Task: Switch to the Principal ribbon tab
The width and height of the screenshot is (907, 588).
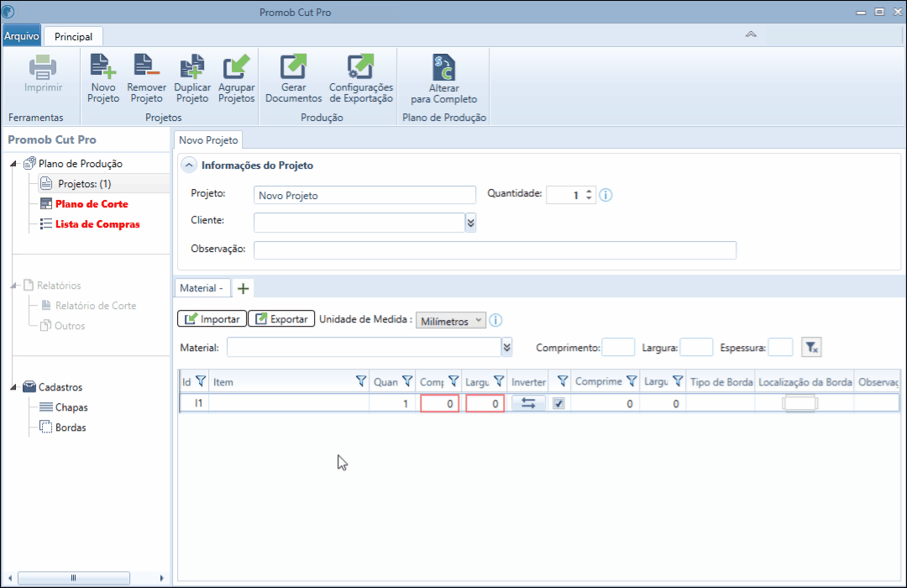Action: 73,36
